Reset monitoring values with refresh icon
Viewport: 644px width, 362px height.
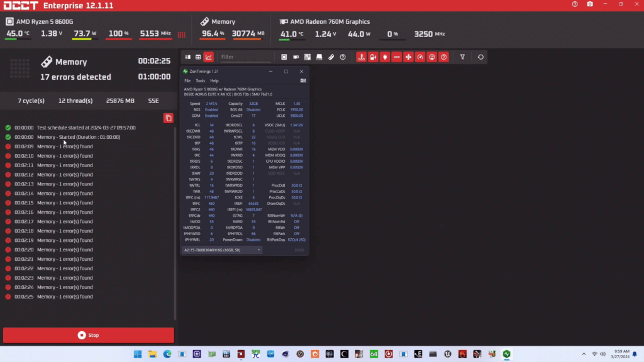coord(480,57)
